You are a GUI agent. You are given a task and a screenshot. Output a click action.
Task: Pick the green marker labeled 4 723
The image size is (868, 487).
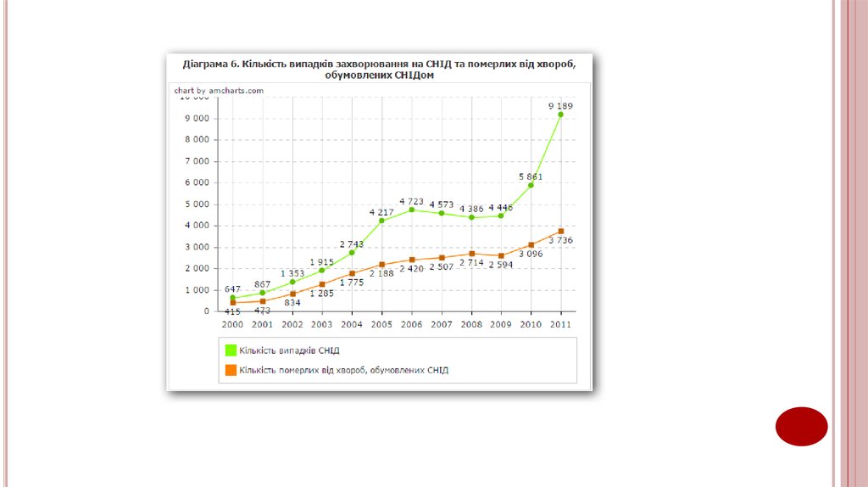click(412, 210)
